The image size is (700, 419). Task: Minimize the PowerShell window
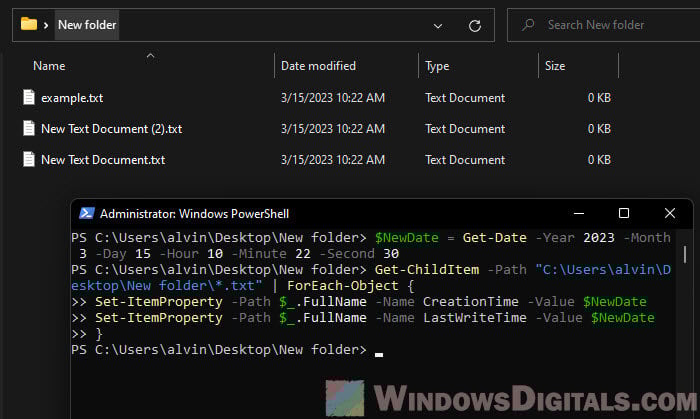579,213
